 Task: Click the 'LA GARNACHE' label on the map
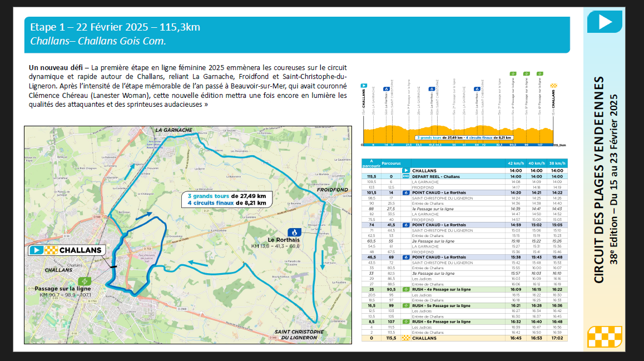174,130
